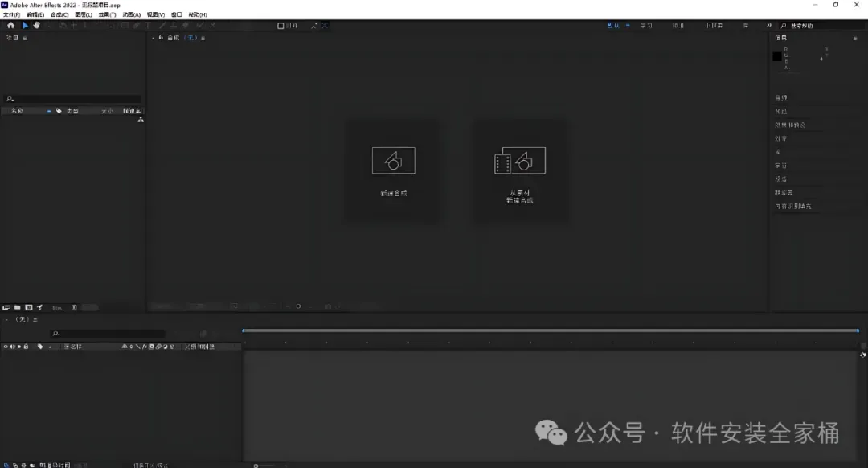The image size is (868, 468).
Task: Select the Rectangle shape tool
Action: [125, 26]
